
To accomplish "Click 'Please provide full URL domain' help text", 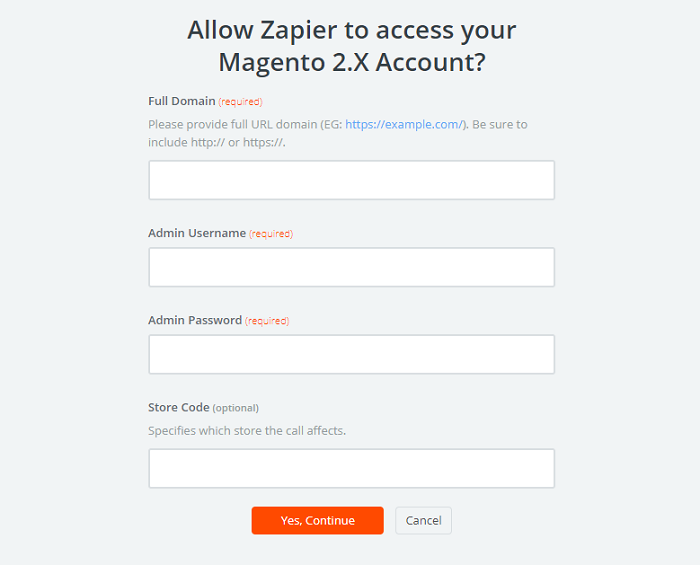I will click(230, 124).
